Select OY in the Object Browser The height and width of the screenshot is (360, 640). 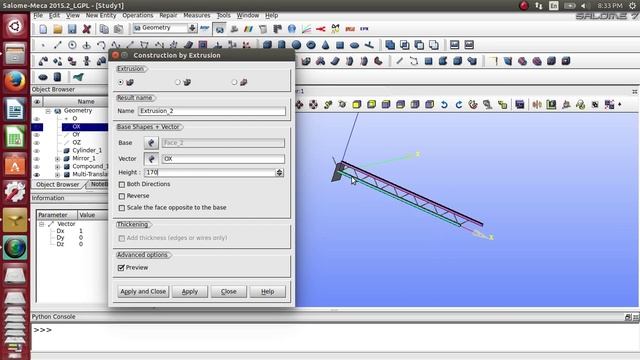coord(76,135)
